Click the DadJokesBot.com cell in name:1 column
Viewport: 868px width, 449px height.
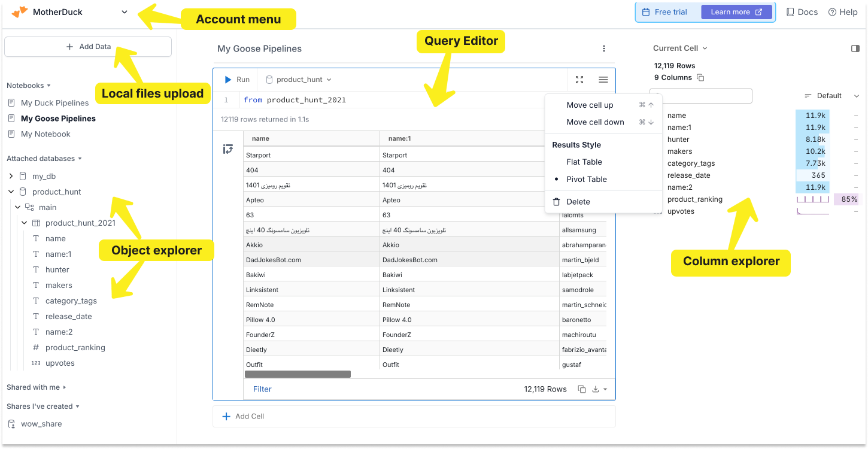tap(470, 260)
